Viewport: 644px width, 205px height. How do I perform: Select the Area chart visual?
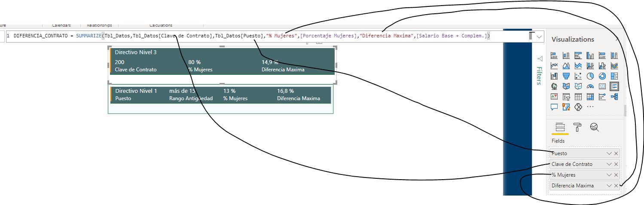coord(566,66)
